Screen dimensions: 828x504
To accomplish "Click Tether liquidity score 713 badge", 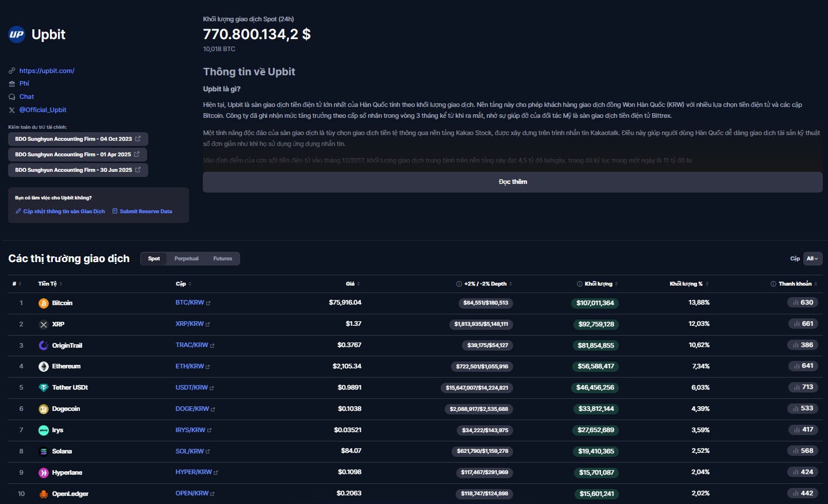I will (x=803, y=387).
